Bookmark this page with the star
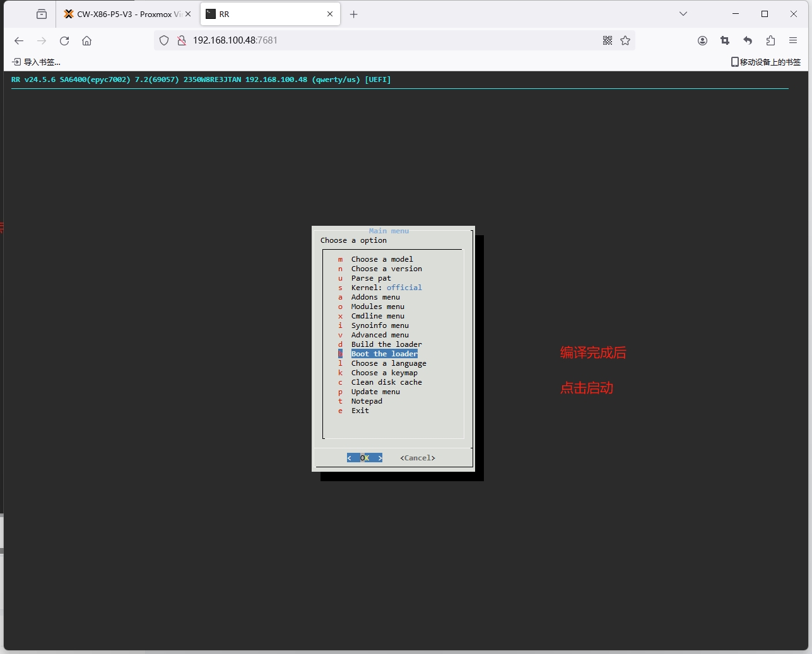The width and height of the screenshot is (812, 654). point(625,40)
